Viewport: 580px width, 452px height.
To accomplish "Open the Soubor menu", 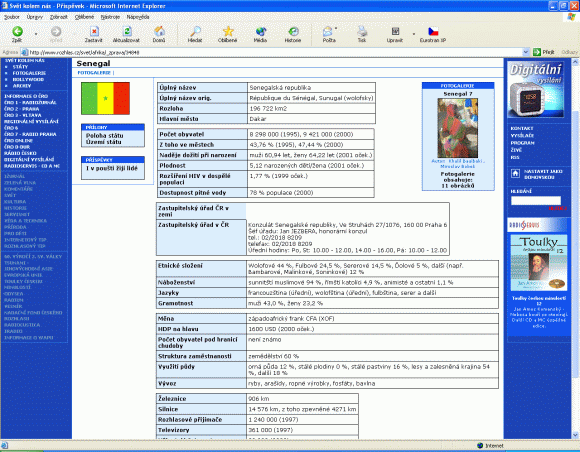I will coord(12,17).
